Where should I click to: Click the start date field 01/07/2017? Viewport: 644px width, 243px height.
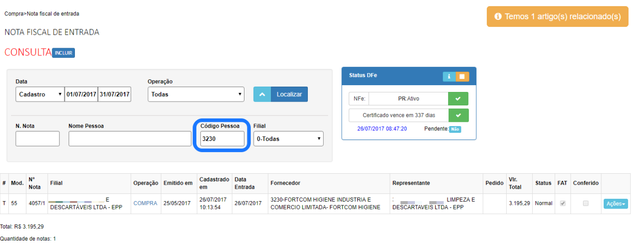81,94
